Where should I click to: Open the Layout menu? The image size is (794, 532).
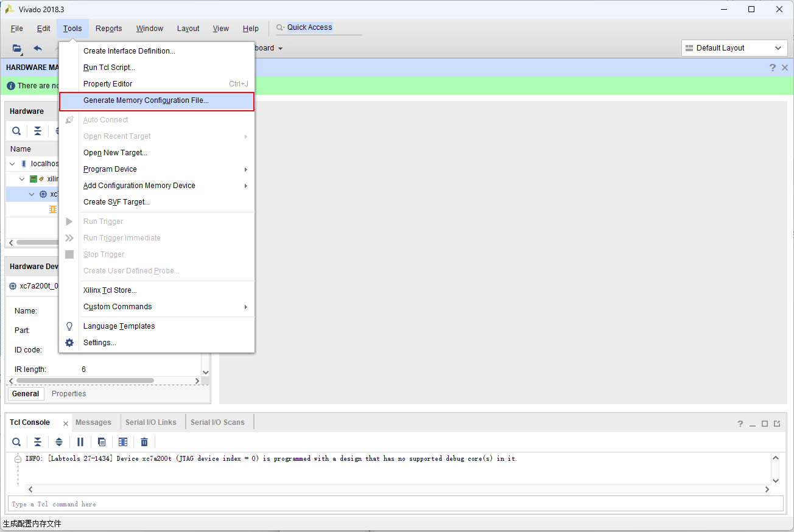pos(188,29)
